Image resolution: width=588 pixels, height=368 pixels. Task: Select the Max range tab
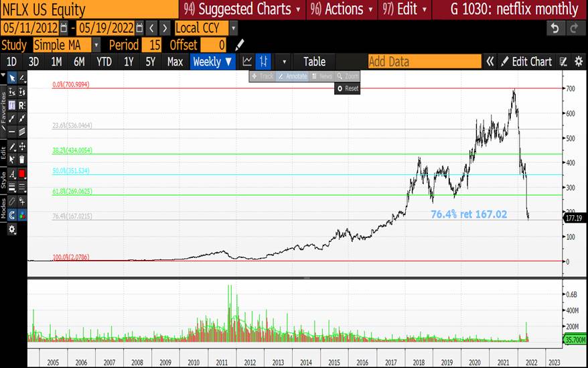[175, 62]
